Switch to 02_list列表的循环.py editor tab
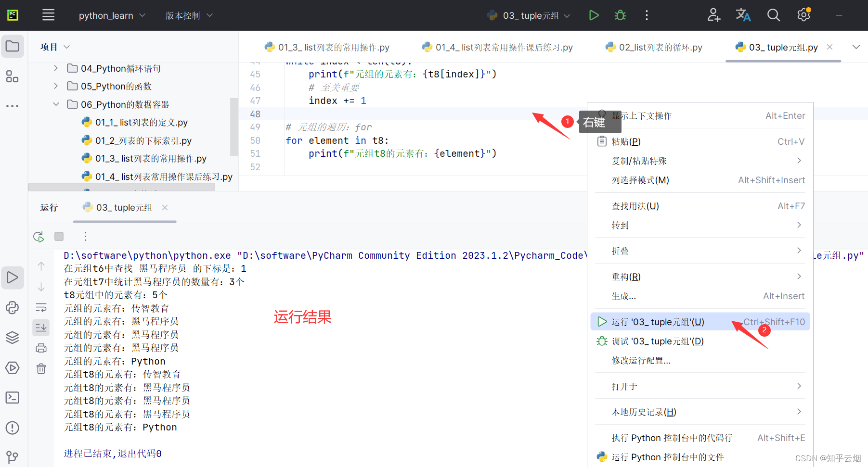The image size is (868, 467). [x=654, y=47]
